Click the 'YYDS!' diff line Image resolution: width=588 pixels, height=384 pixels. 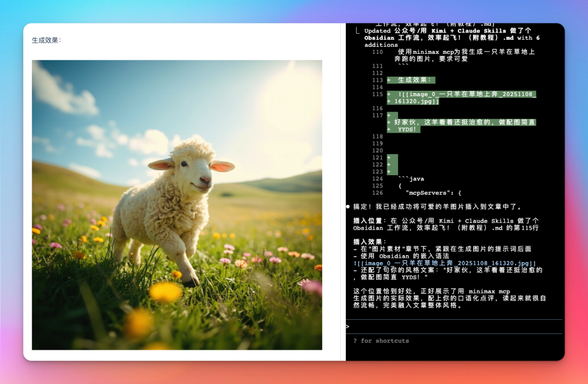click(403, 129)
